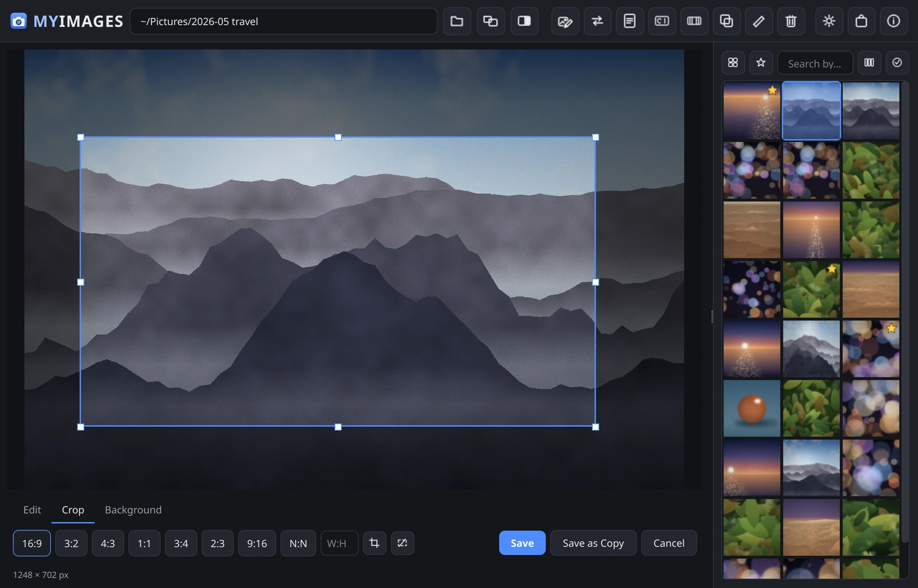Open the image edit pencil tool

click(565, 21)
